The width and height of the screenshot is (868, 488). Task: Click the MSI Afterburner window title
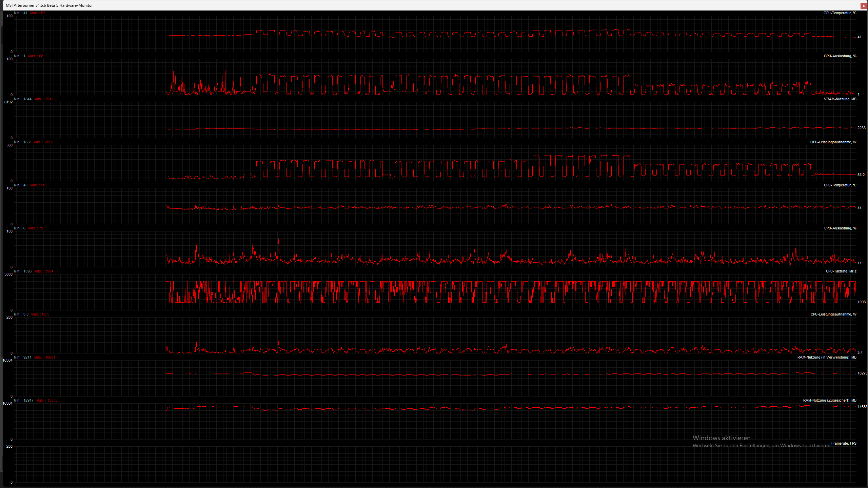click(49, 5)
